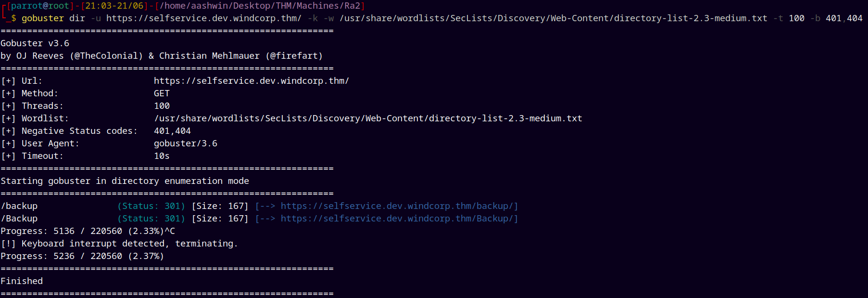This screenshot has height=298, width=868.
Task: Click the '/backup' result entry
Action: coord(19,206)
